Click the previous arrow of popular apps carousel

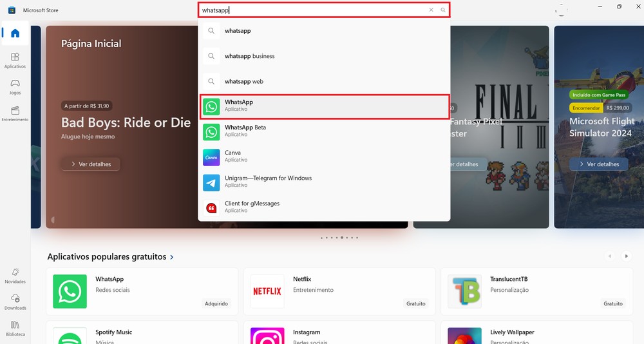610,256
